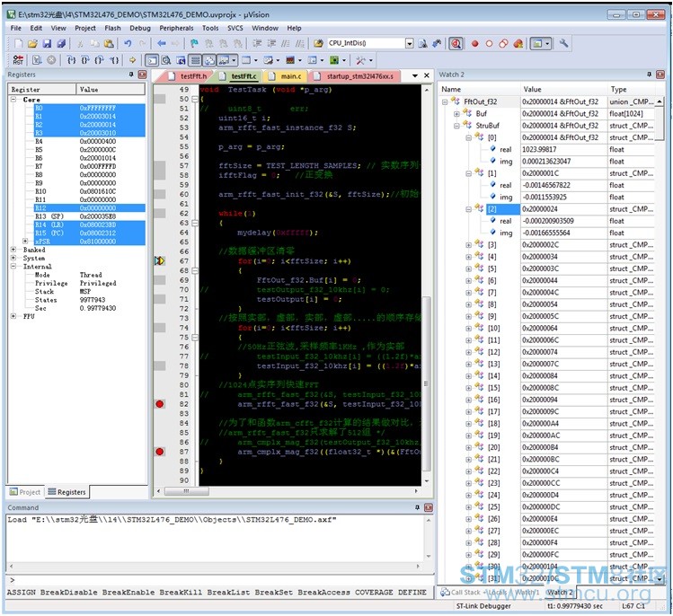Screen dimensions: 673x616
Task: Expand element [3] of StruBuf
Action: (x=469, y=245)
